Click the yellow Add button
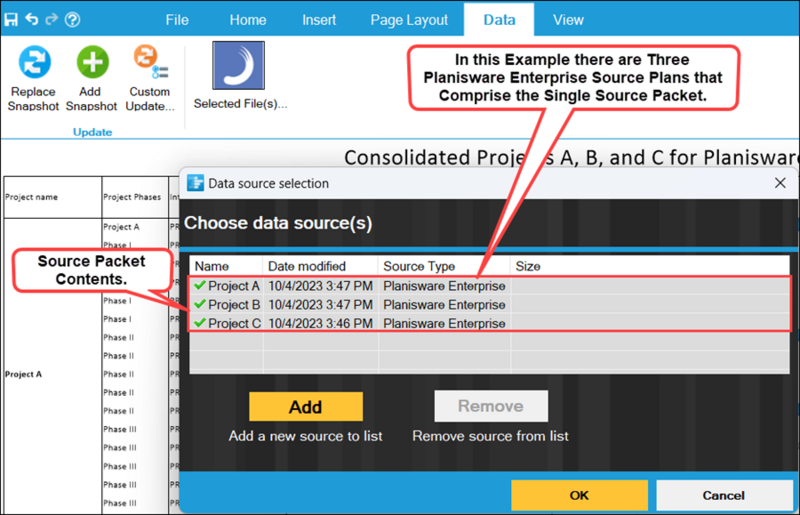800x515 pixels. tap(306, 407)
